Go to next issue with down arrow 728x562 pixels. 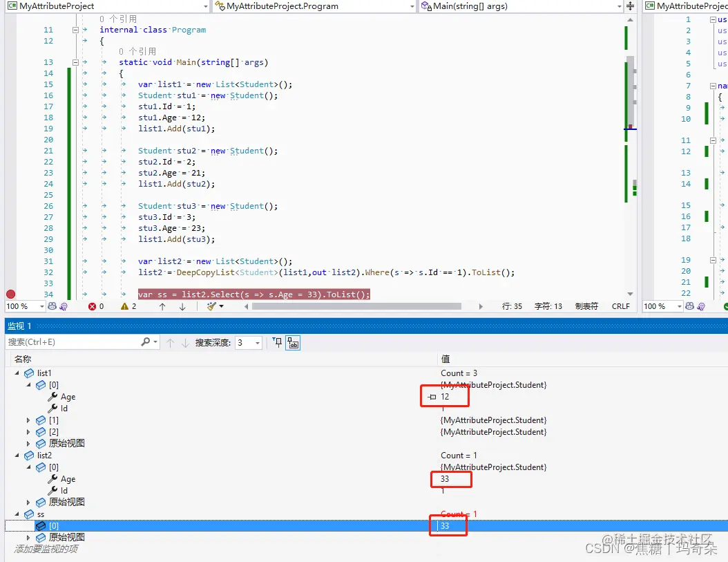point(182,306)
